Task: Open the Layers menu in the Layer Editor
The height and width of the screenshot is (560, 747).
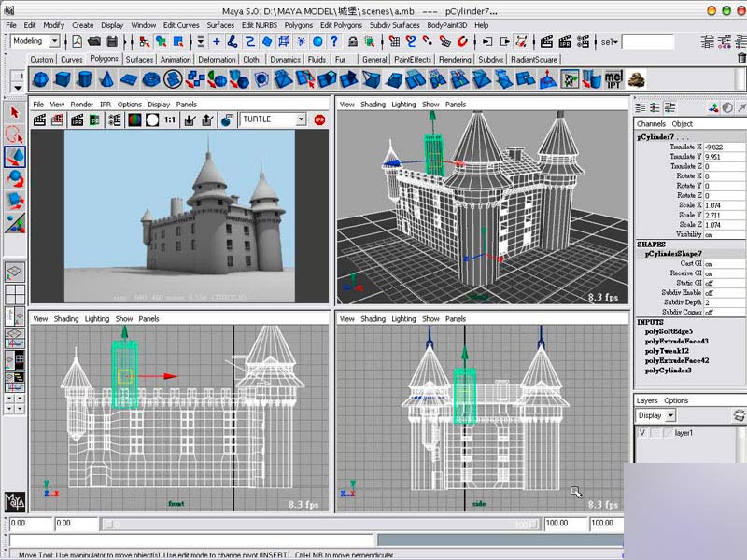Action: 646,400
